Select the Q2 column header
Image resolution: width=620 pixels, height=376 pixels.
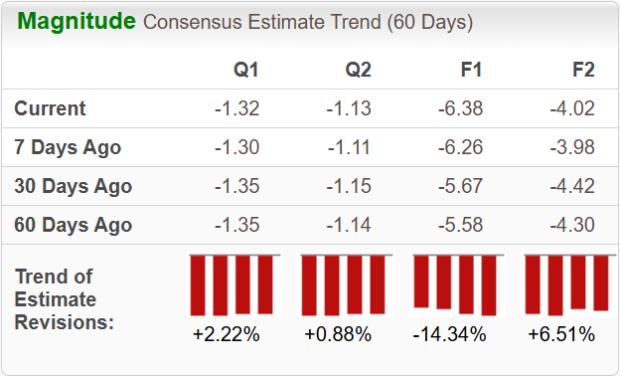point(358,70)
